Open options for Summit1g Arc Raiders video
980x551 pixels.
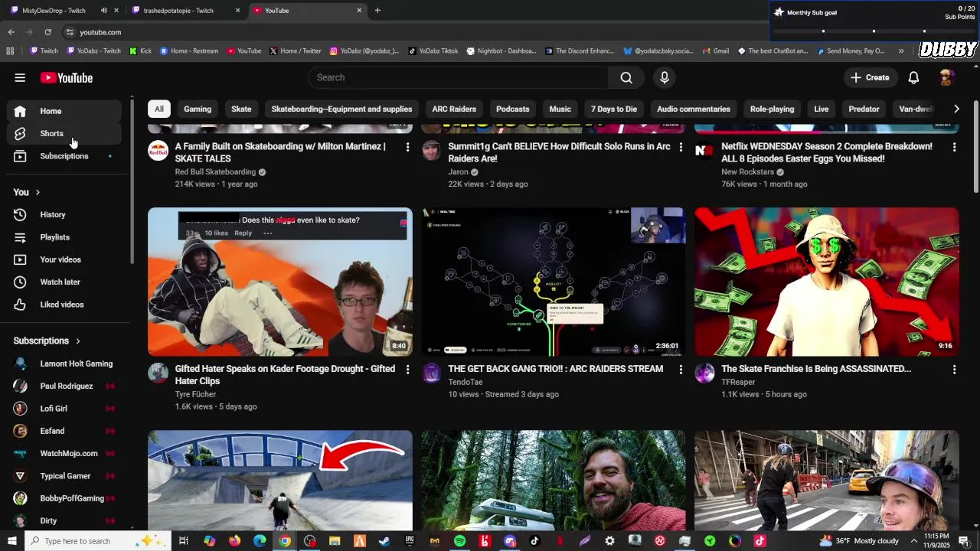tap(681, 147)
